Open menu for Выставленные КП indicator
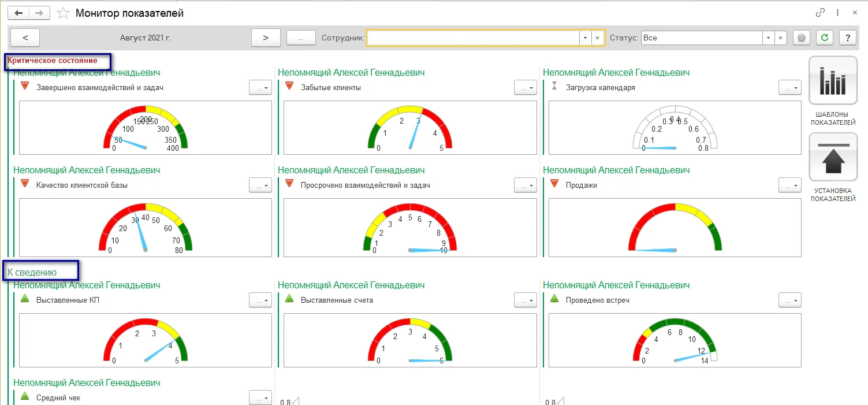This screenshot has height=405, width=868. coord(260,300)
